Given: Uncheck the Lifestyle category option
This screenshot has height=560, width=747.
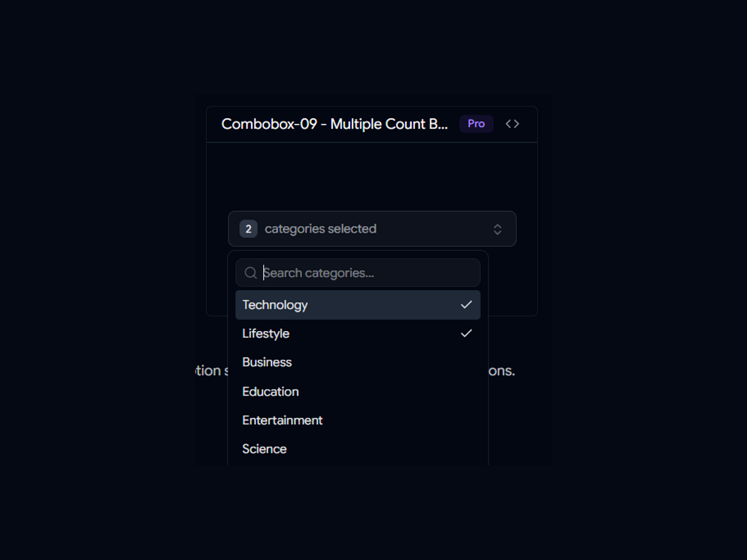Looking at the screenshot, I should tap(358, 334).
